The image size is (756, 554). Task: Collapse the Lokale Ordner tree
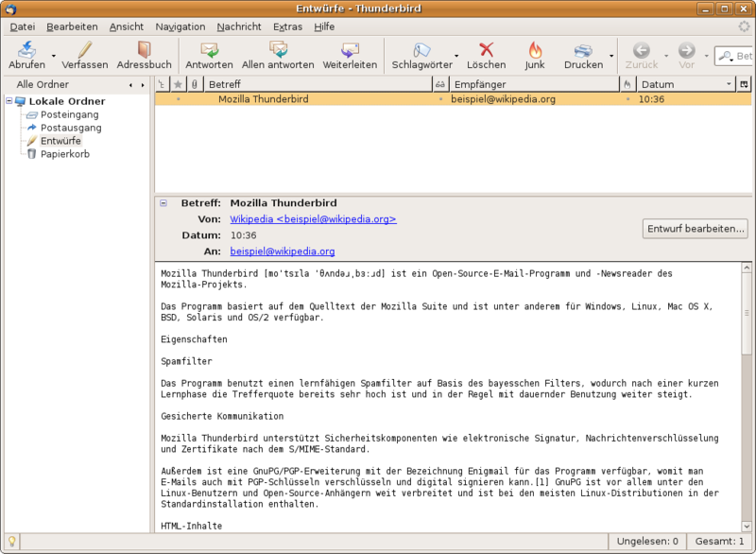pos(9,101)
